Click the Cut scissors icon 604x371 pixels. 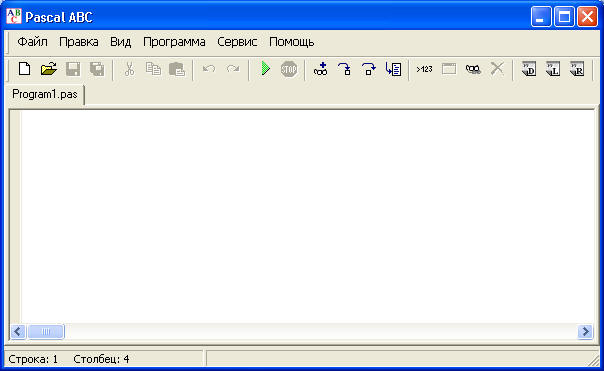[x=129, y=69]
